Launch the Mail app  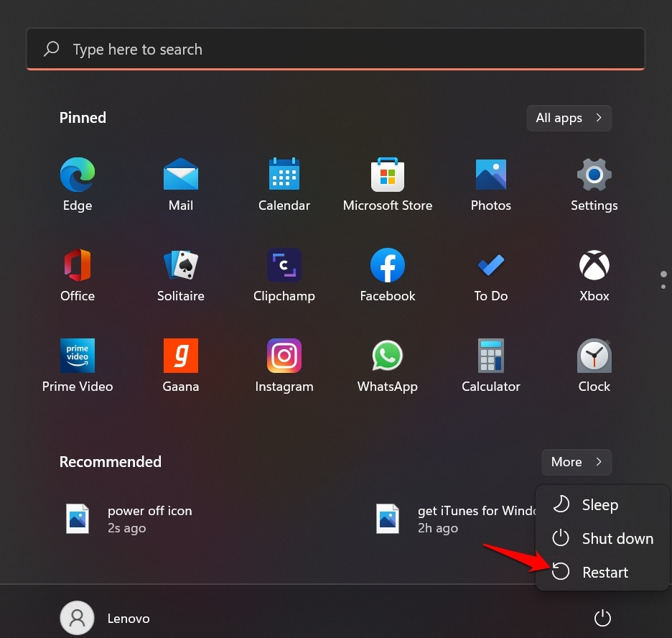(180, 185)
